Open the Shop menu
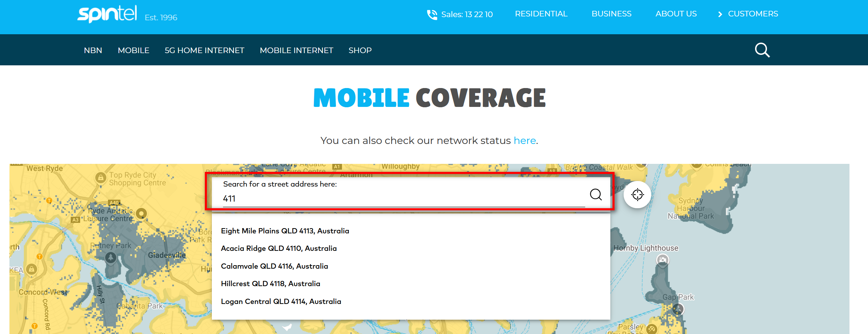 point(360,50)
